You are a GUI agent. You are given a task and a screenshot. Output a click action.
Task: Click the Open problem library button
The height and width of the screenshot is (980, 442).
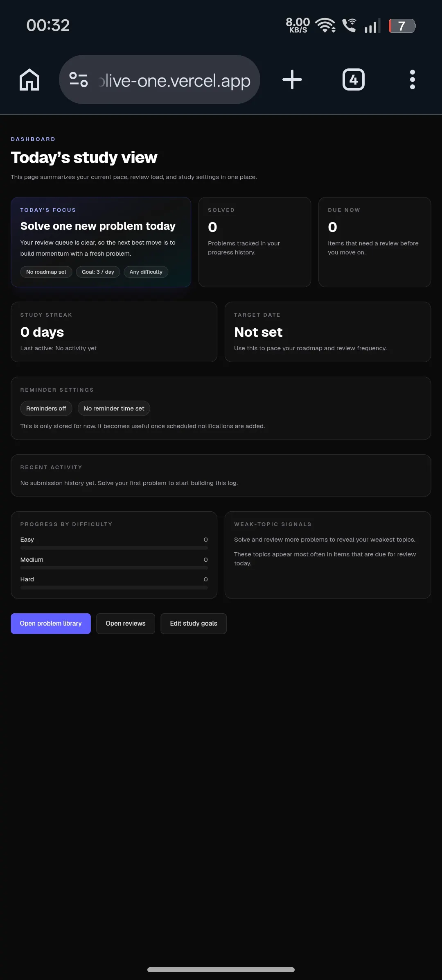(51, 624)
